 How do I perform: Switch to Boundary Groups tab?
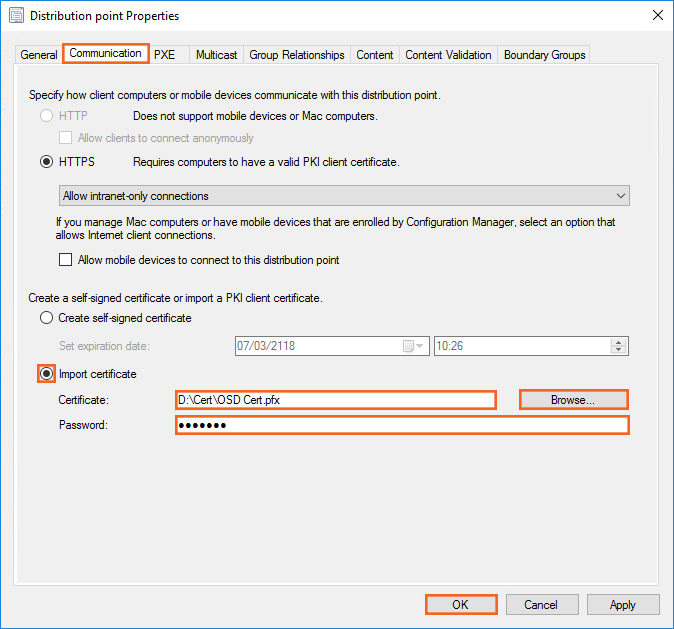(x=544, y=55)
